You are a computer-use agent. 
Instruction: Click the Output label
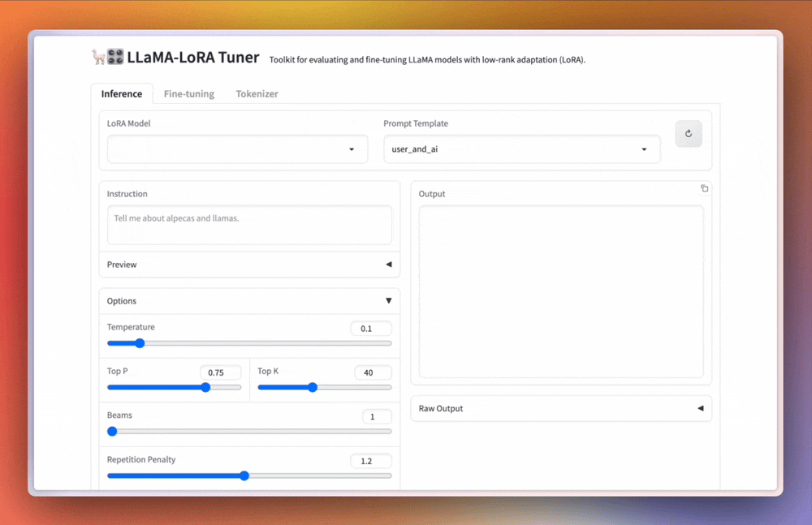click(x=432, y=194)
